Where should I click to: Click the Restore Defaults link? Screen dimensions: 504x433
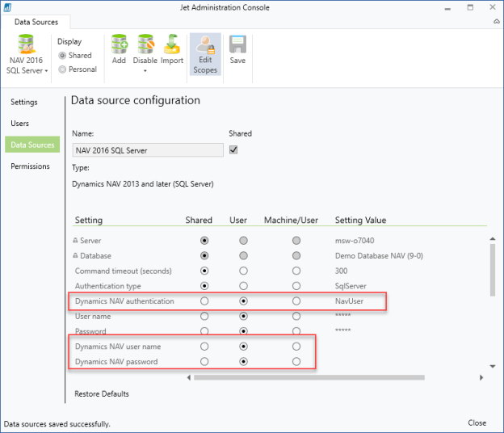pos(102,393)
